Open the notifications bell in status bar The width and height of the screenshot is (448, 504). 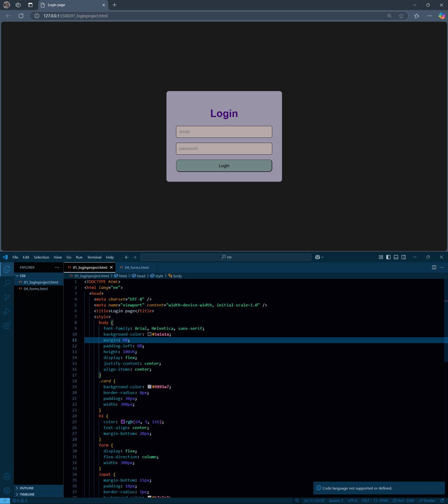(x=443, y=501)
